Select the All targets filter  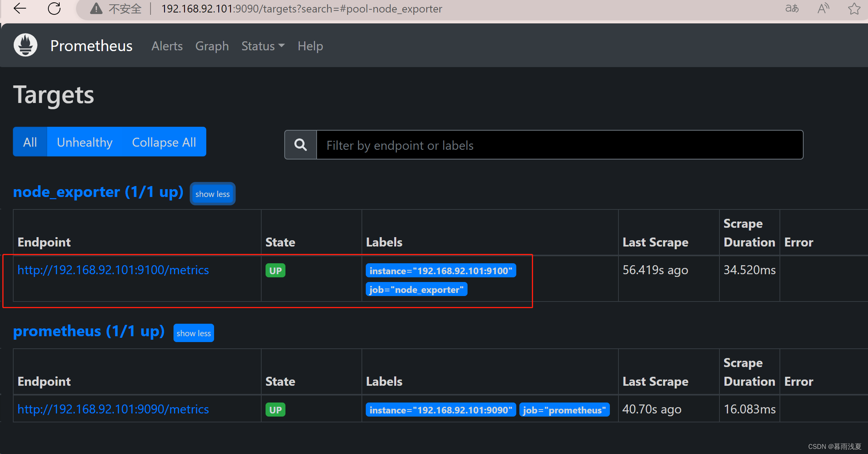click(x=30, y=142)
